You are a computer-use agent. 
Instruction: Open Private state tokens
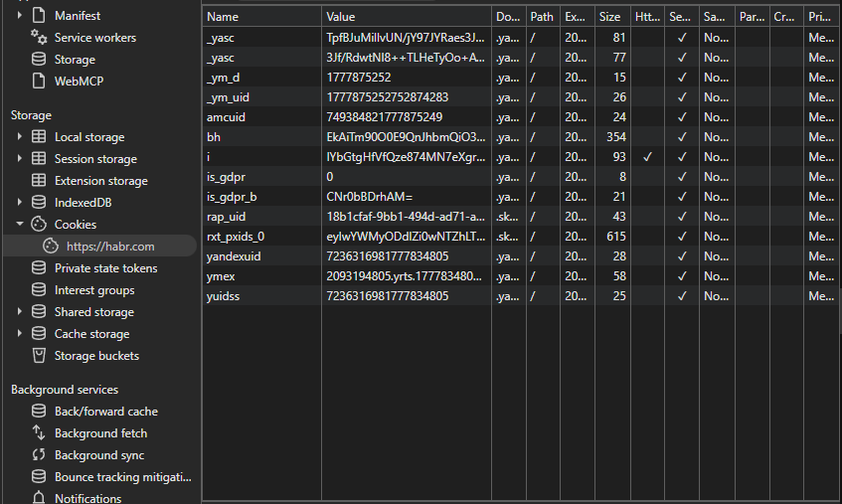click(x=105, y=268)
